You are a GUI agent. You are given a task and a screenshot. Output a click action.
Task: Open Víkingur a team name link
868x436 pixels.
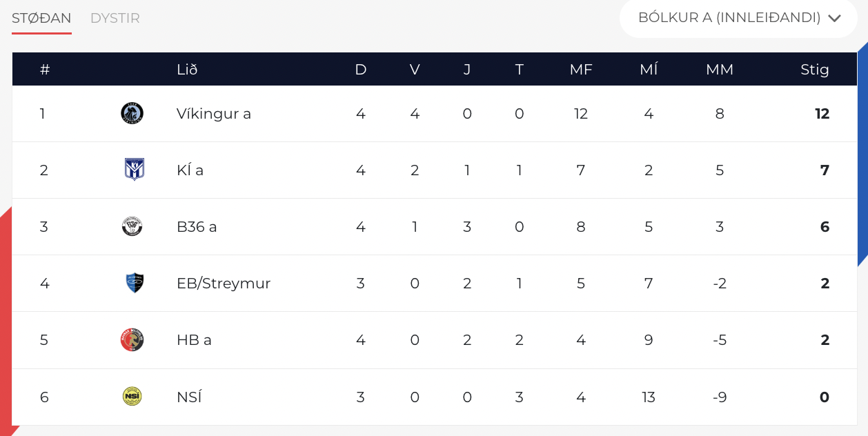pos(214,114)
